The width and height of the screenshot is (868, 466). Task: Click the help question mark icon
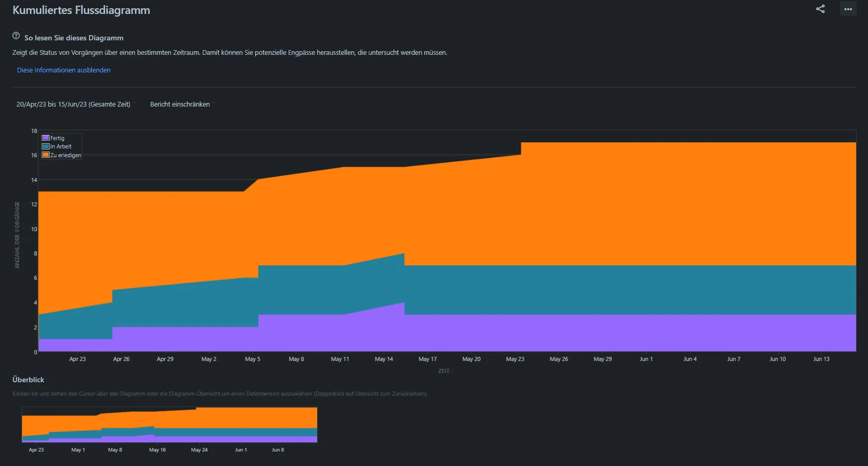16,36
